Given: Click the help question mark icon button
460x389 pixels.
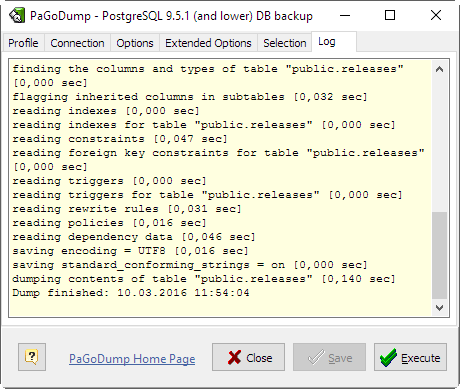Looking at the screenshot, I should tap(32, 357).
